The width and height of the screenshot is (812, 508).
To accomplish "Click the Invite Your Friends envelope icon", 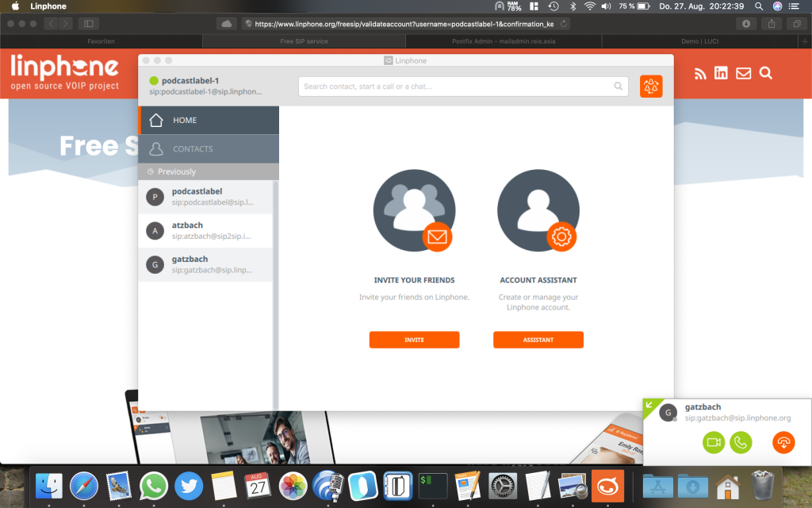I will click(437, 237).
